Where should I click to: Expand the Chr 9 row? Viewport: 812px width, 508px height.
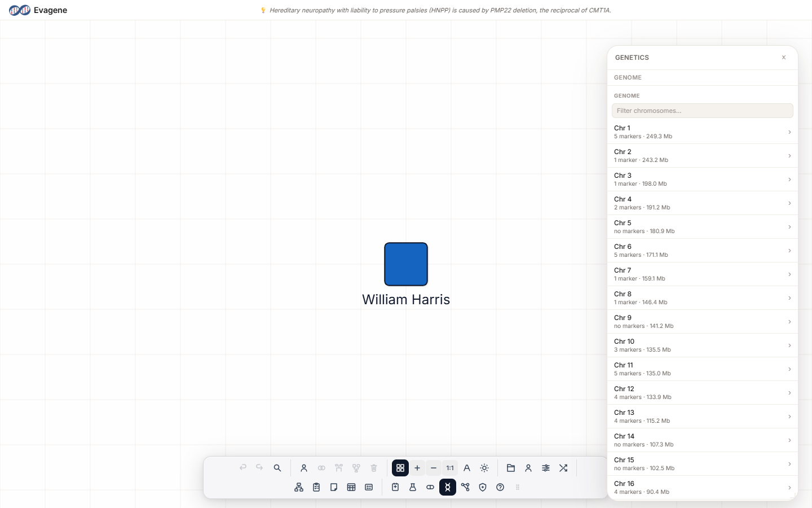703,322
